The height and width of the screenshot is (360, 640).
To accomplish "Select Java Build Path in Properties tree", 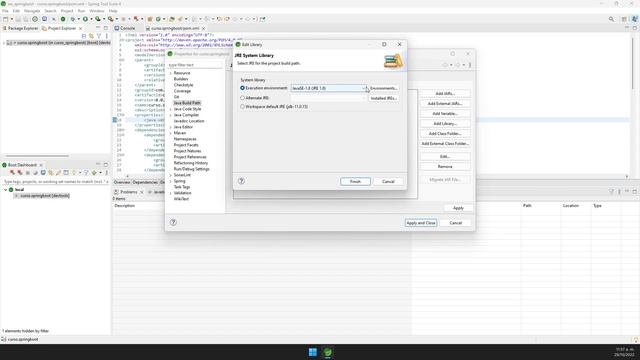I will [x=187, y=103].
